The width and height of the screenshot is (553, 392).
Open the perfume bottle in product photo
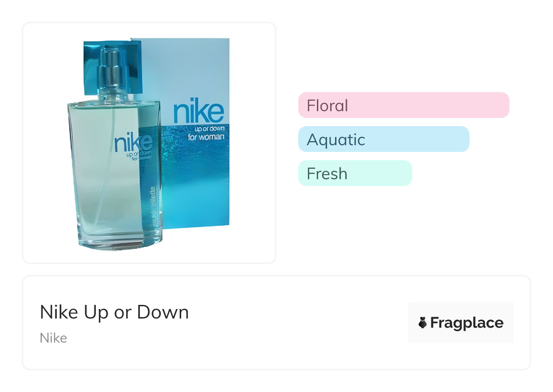pos(115,150)
